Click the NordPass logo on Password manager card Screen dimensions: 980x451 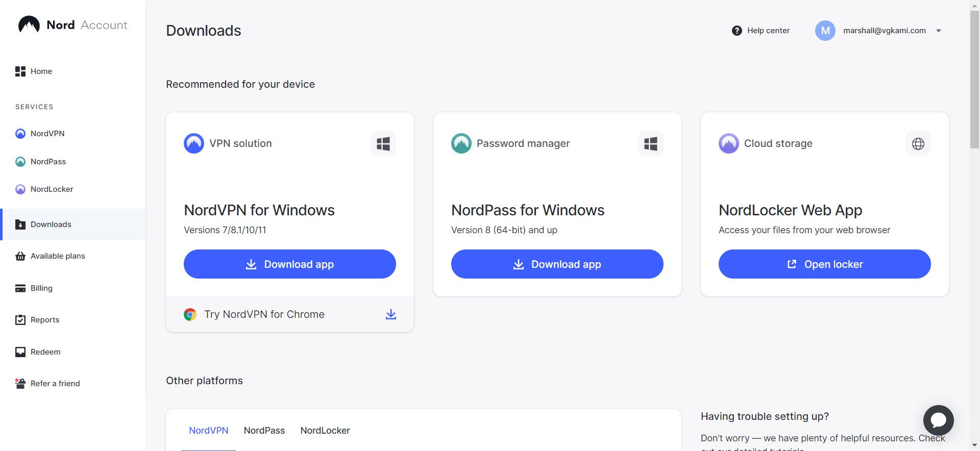(461, 143)
